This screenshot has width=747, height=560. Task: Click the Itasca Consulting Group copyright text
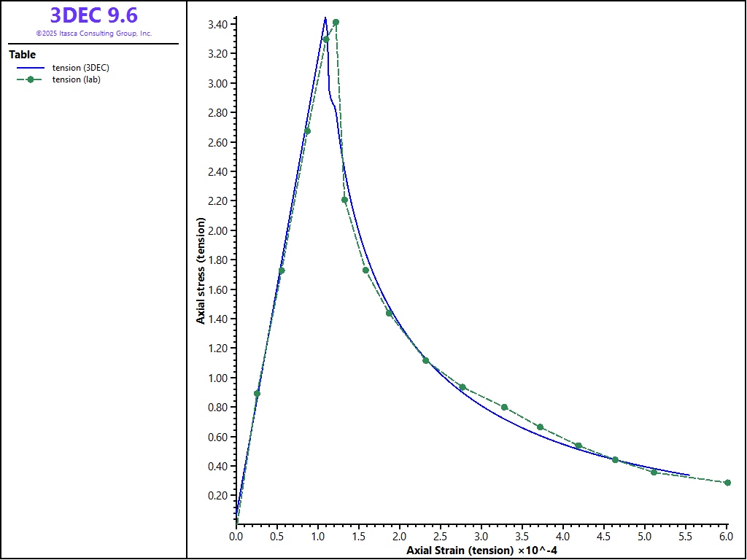click(93, 34)
